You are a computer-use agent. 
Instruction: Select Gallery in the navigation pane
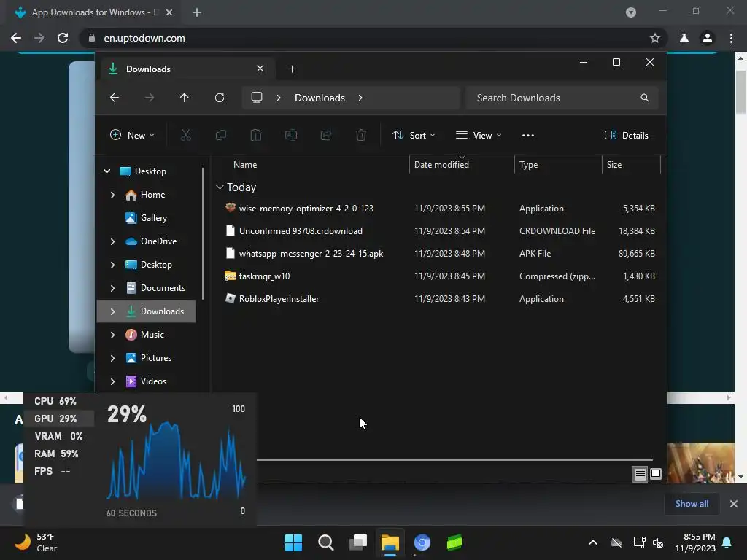153,217
